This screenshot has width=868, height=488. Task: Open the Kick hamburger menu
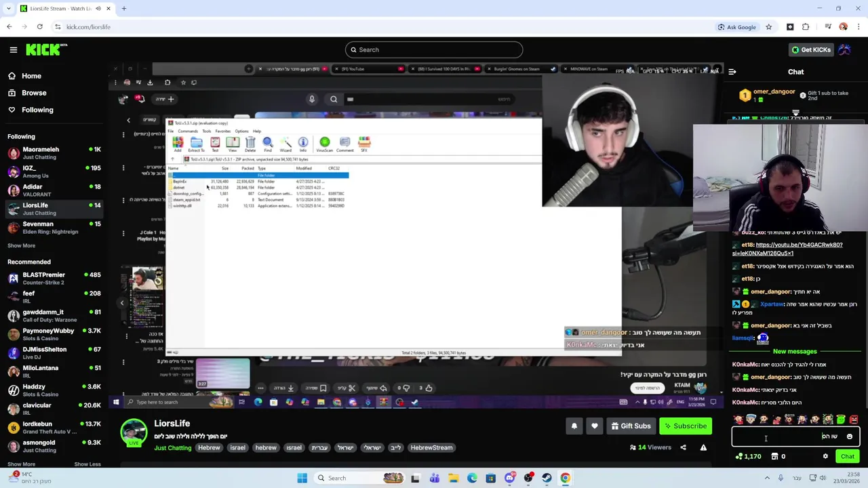pyautogui.click(x=13, y=49)
